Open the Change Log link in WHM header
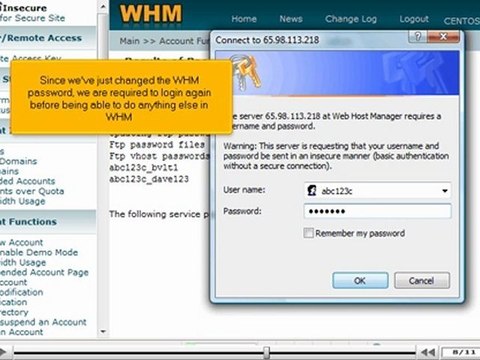Image resolution: width=480 pixels, height=360 pixels. (x=351, y=19)
